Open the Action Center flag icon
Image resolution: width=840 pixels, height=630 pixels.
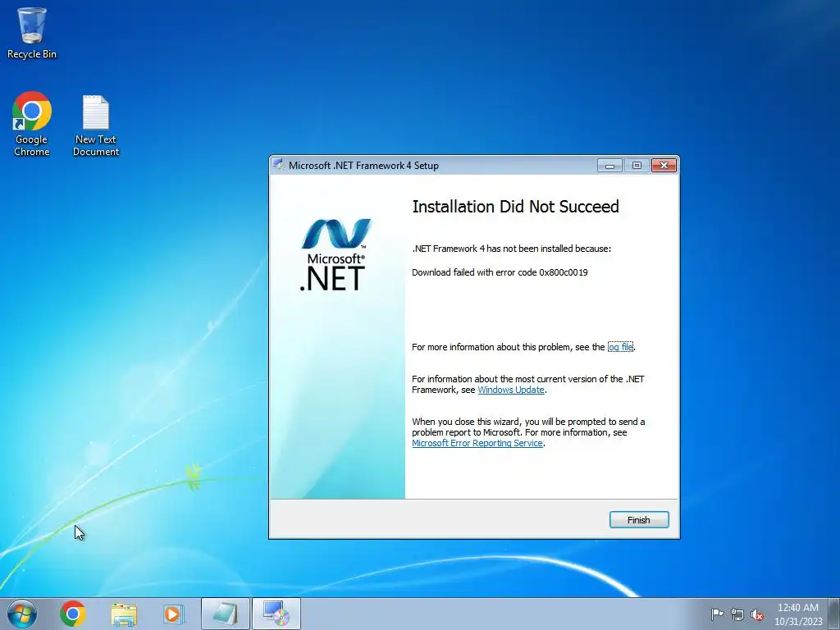click(717, 614)
